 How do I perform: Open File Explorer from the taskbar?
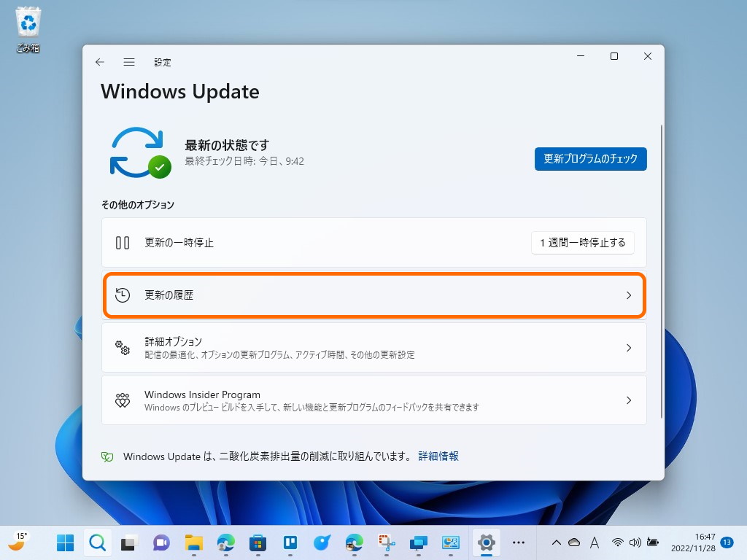(x=193, y=542)
